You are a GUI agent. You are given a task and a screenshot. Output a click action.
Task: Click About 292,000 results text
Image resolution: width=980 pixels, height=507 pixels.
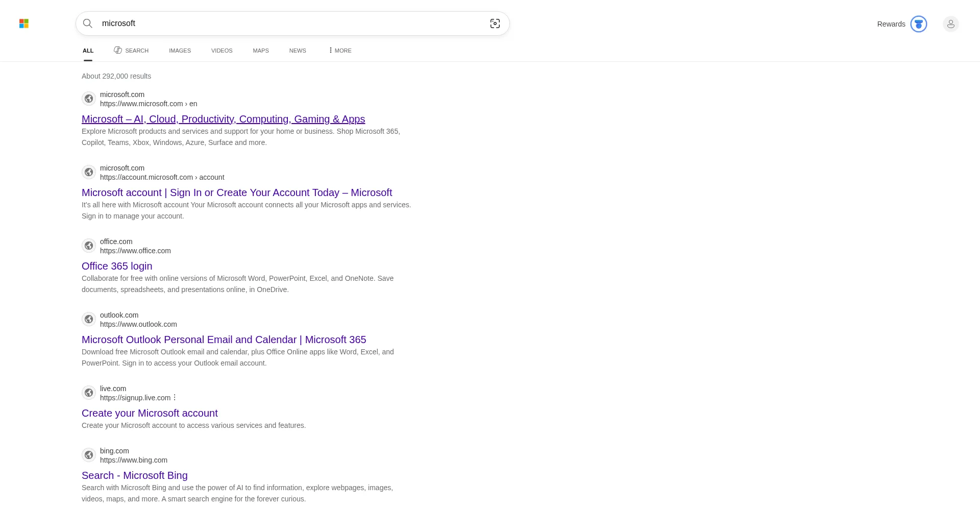(x=116, y=76)
